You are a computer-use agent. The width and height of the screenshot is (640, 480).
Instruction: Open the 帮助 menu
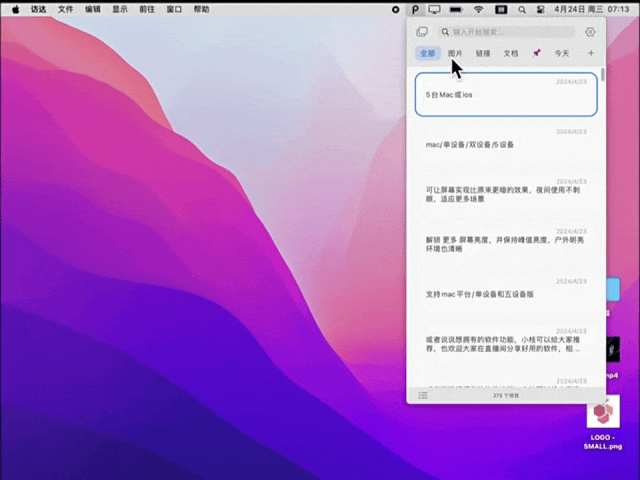[x=202, y=9]
